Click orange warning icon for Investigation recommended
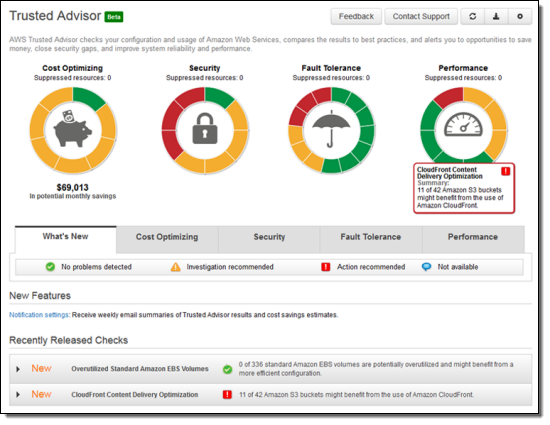The width and height of the screenshot is (550, 425). click(x=175, y=267)
